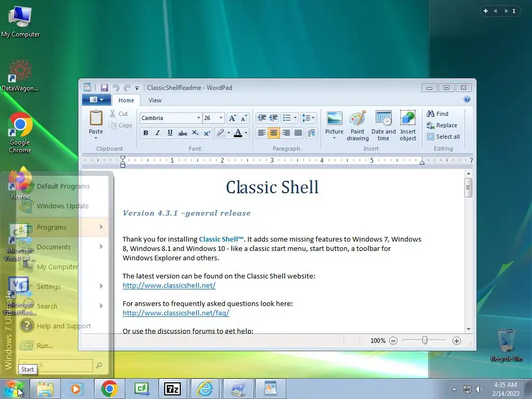Click Insert object icon

pyautogui.click(x=408, y=118)
